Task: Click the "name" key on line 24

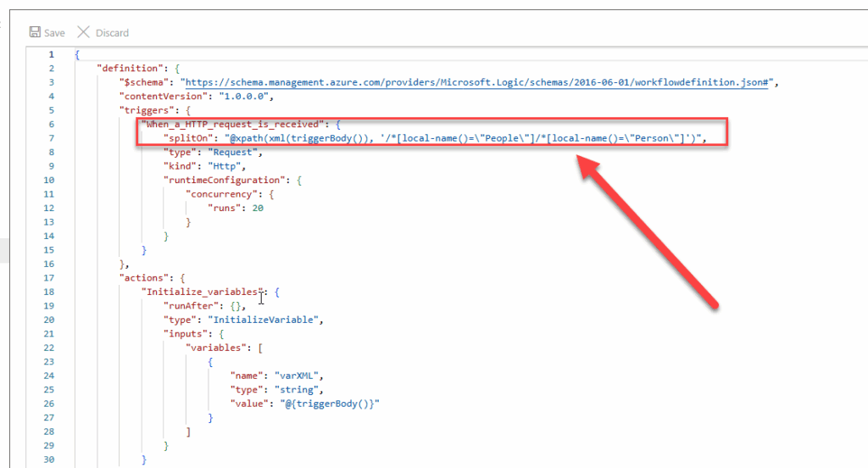Action: 247,376
